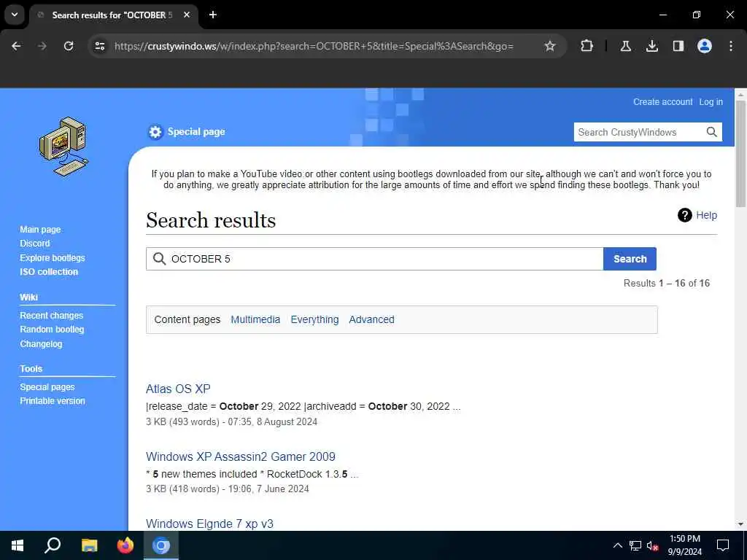Open the Printable version link
Screen dimensions: 747x560
[x=53, y=401]
